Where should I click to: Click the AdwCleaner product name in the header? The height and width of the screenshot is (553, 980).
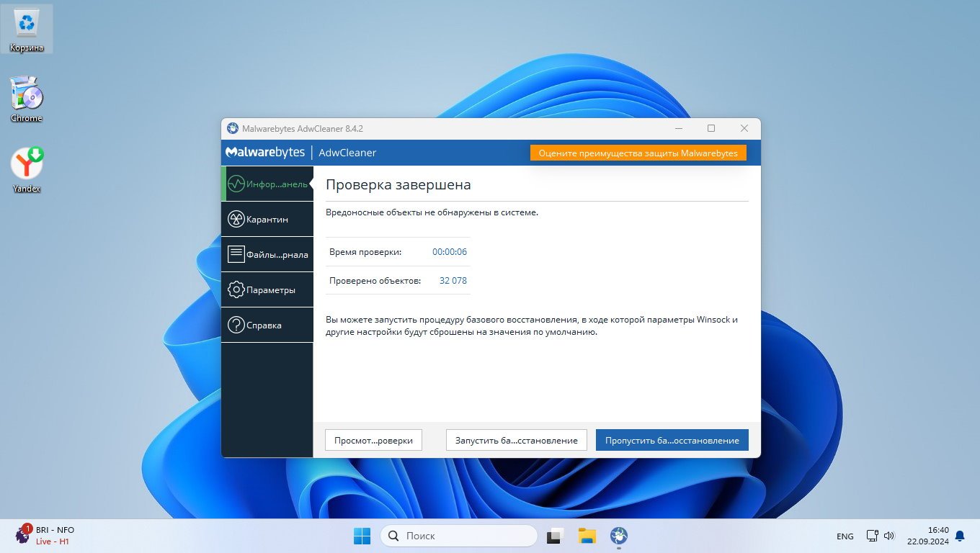click(x=347, y=153)
